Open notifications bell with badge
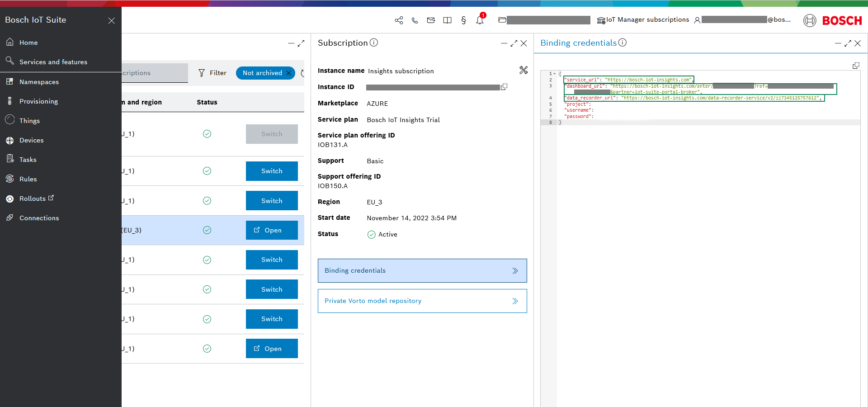Image resolution: width=868 pixels, height=407 pixels. tap(480, 19)
